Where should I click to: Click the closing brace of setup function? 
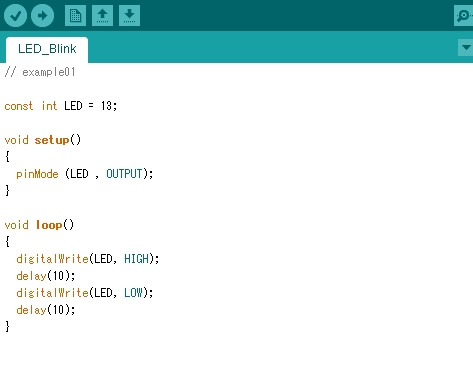[7, 191]
